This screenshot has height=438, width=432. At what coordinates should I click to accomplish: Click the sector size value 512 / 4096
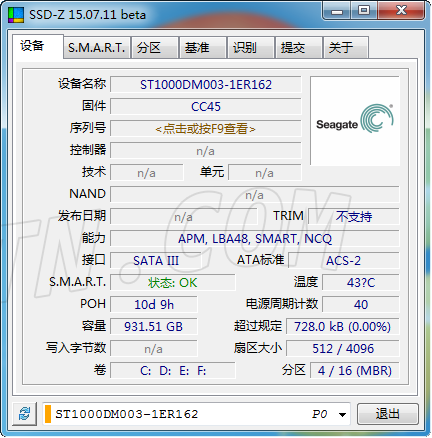click(x=343, y=349)
